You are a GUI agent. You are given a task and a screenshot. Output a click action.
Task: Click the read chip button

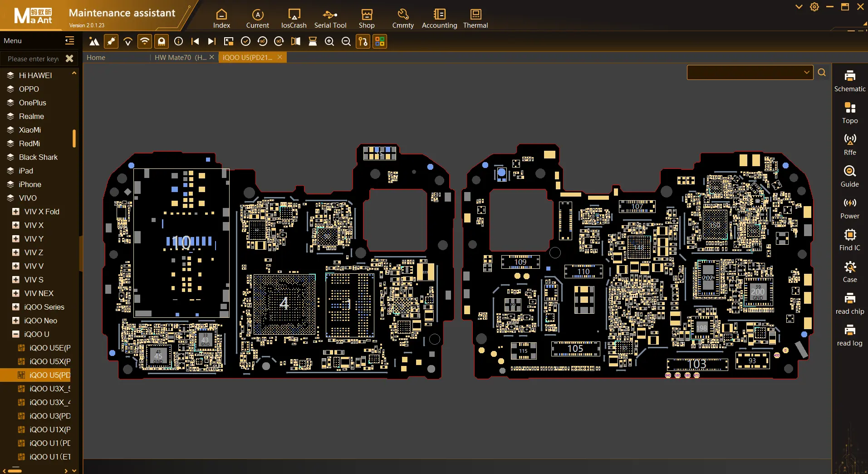point(850,304)
